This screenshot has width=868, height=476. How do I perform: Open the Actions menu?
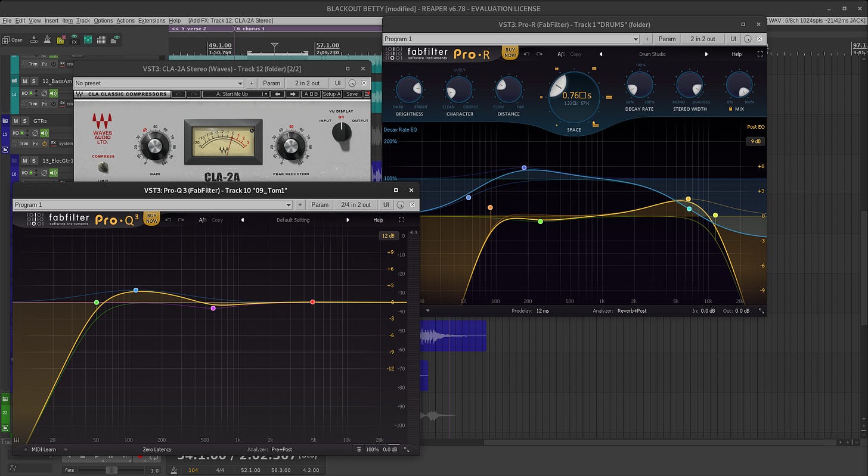[126, 20]
